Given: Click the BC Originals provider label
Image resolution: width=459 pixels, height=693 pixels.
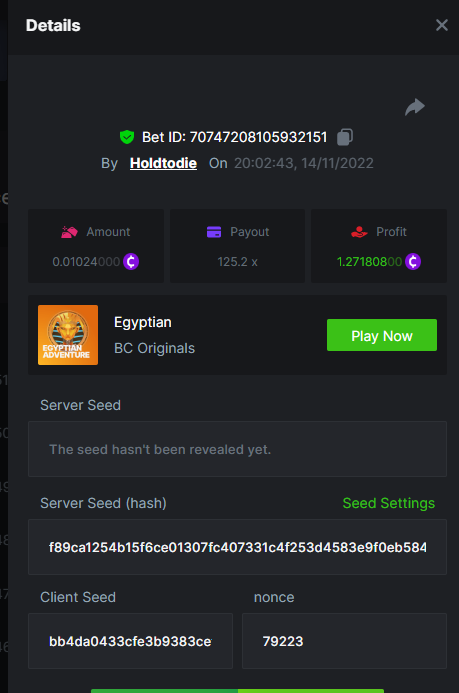Looking at the screenshot, I should pyautogui.click(x=154, y=348).
